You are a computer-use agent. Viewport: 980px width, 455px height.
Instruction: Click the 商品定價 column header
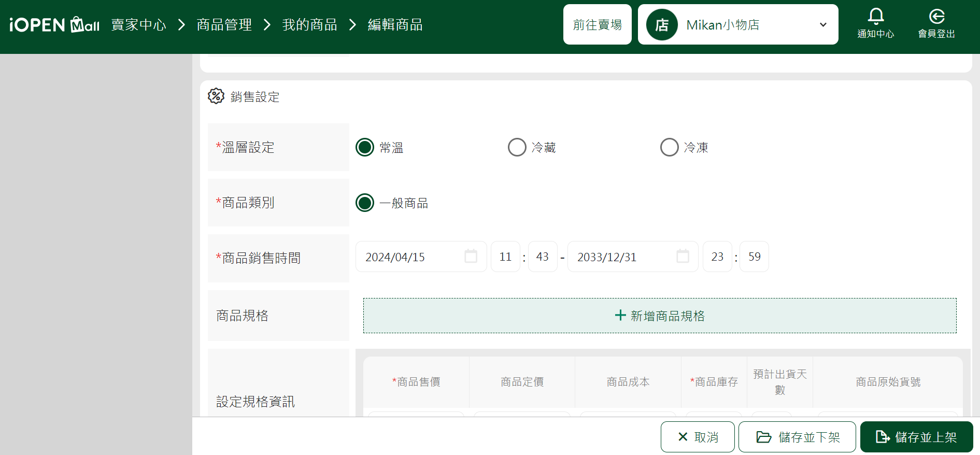(x=522, y=382)
